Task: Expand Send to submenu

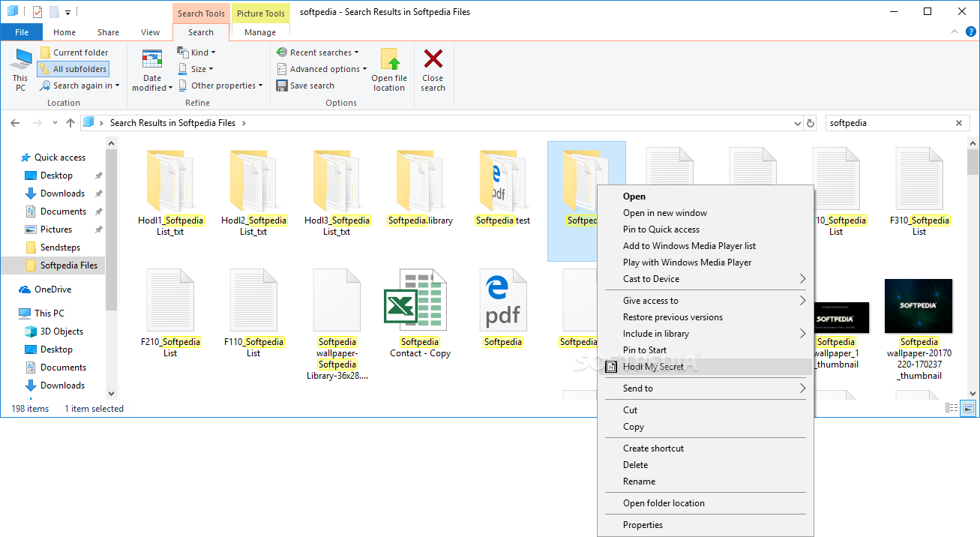Action: coord(802,388)
